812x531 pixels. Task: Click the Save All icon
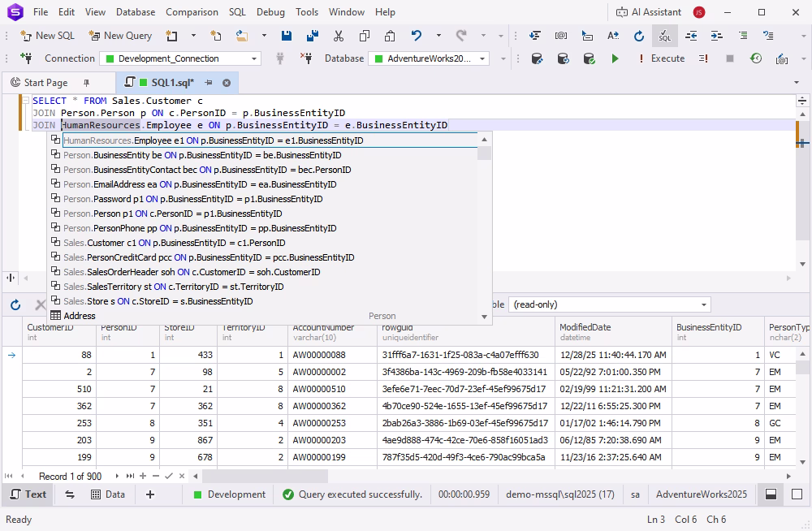[x=313, y=36]
